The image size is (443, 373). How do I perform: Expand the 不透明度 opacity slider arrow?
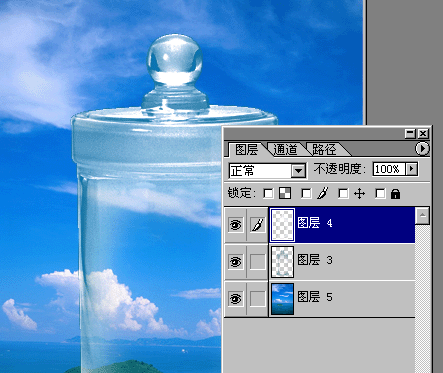coord(412,169)
